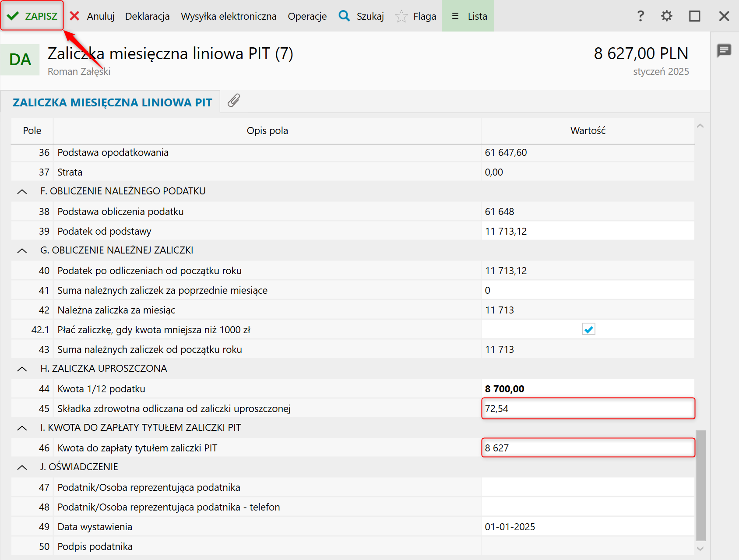
Task: Open the comments panel icon
Action: pos(724,50)
